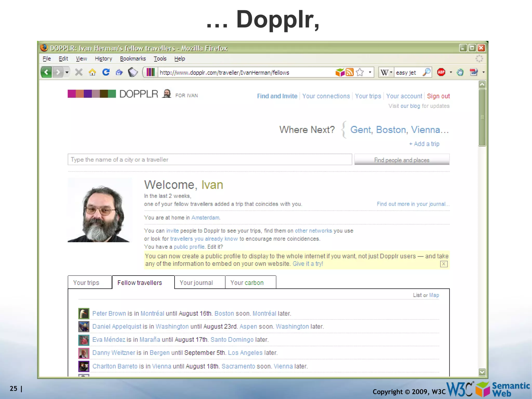Open the View menu
532x399 pixels.
[81, 59]
